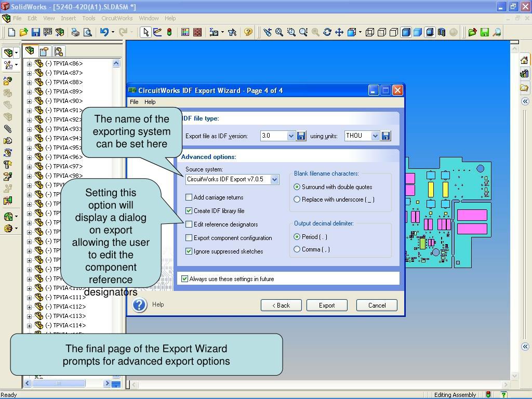The height and width of the screenshot is (399, 532).
Task: Select the arrow Select tool
Action: pos(146,32)
